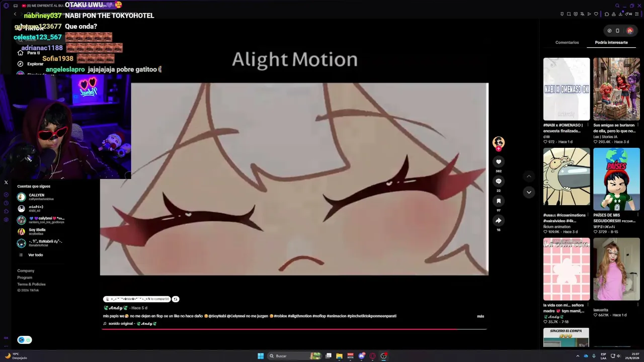This screenshot has height=362, width=644.
Task: Open the xisbi_xd followed account
Action: (x=30, y=209)
